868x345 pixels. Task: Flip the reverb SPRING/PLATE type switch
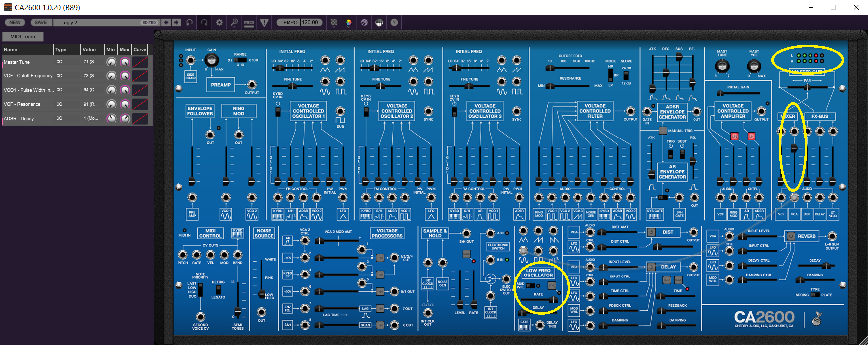coord(815,295)
